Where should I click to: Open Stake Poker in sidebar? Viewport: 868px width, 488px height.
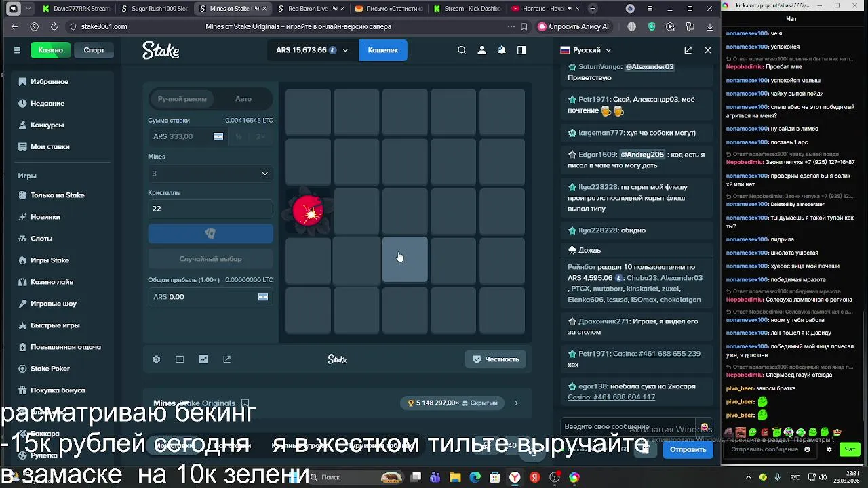[50, 369]
